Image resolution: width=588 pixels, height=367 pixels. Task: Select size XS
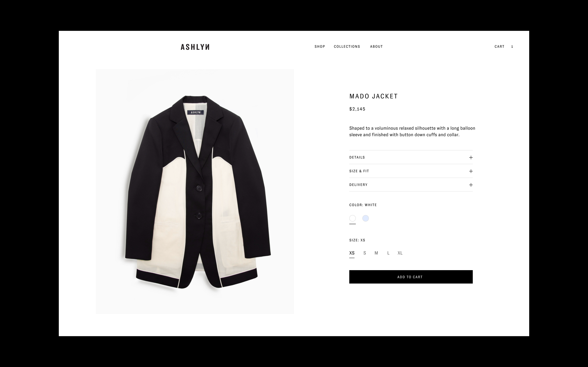pyautogui.click(x=352, y=253)
